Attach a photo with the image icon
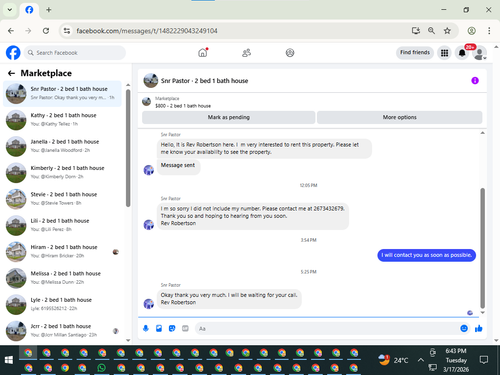The image size is (500, 375). pos(159,329)
